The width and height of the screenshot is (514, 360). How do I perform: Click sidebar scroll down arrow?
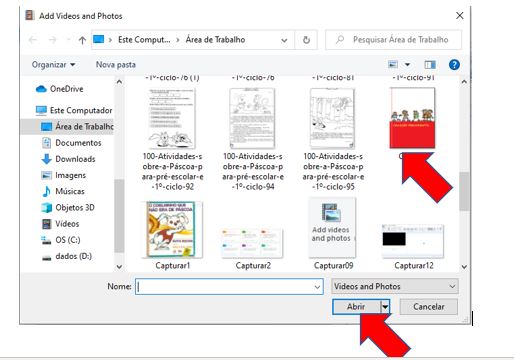pos(119,267)
